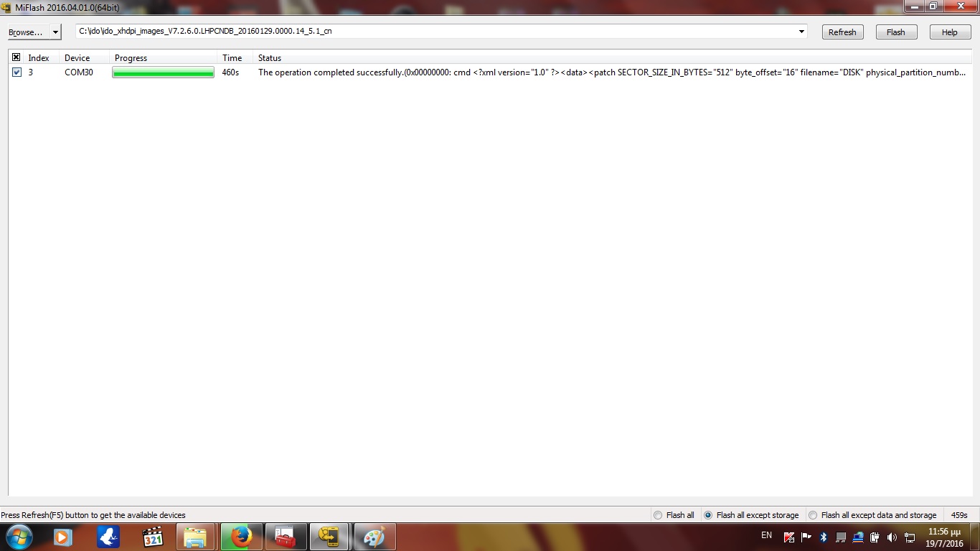The image size is (980, 551).
Task: Restore down the MiFlash window
Action: pyautogui.click(x=933, y=6)
